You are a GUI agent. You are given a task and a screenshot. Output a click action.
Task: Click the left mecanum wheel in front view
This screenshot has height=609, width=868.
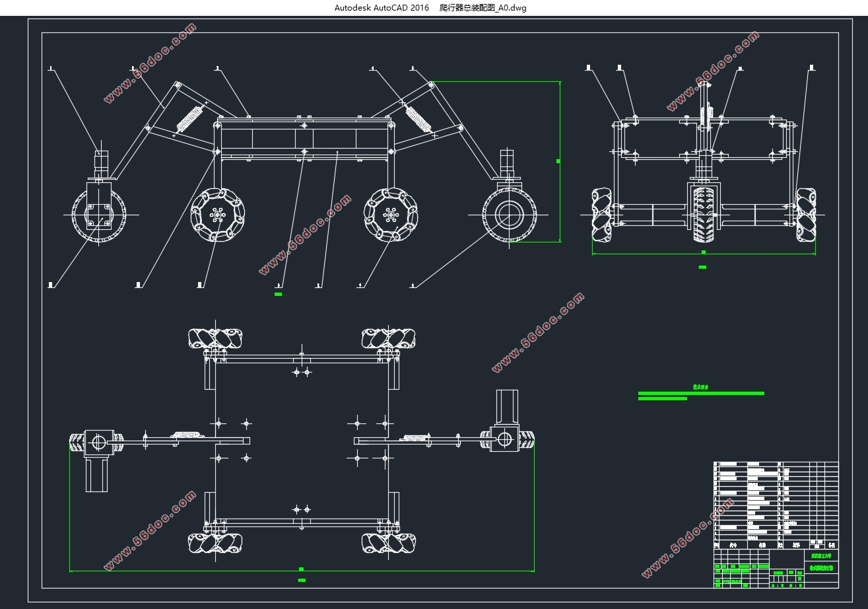(217, 215)
